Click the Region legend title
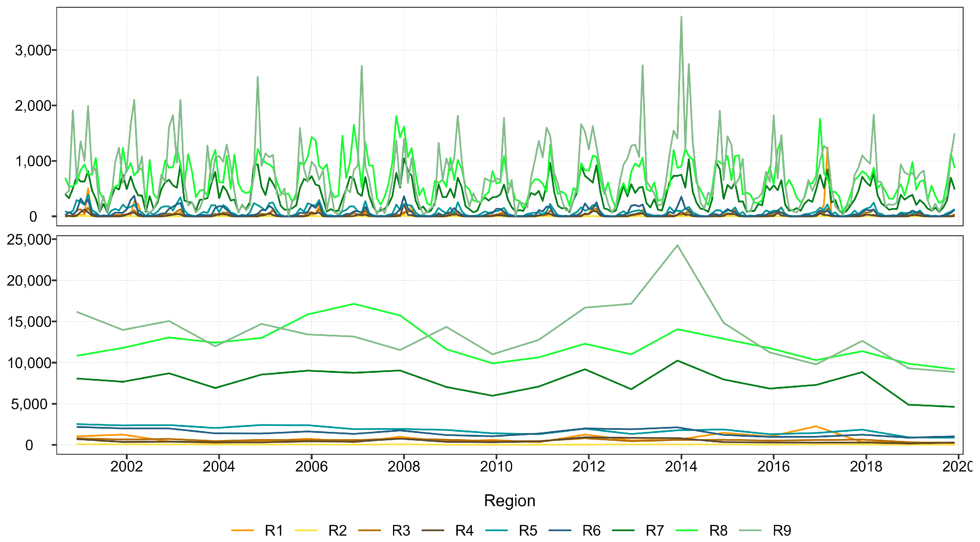This screenshot has width=980, height=542. pyautogui.click(x=510, y=500)
